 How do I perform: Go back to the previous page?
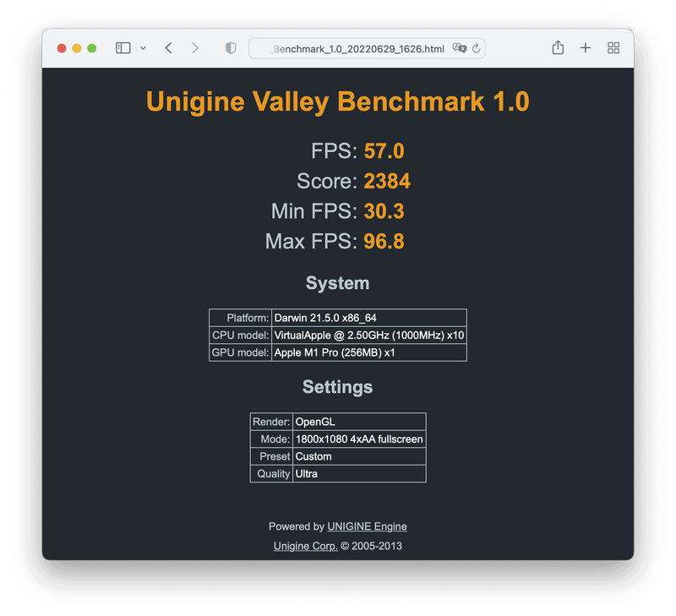169,48
